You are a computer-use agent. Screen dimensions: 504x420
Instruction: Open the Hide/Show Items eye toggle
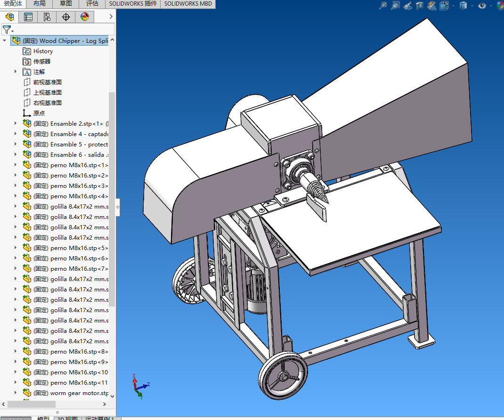tap(482, 6)
